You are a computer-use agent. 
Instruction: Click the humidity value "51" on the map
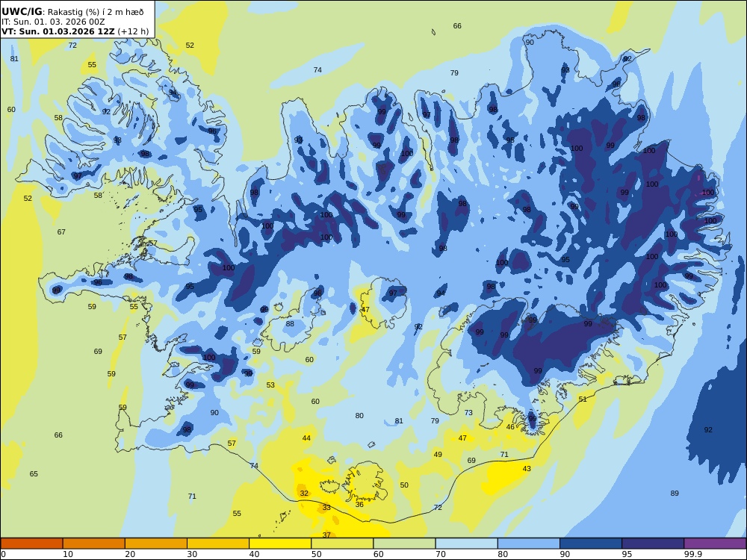(583, 399)
